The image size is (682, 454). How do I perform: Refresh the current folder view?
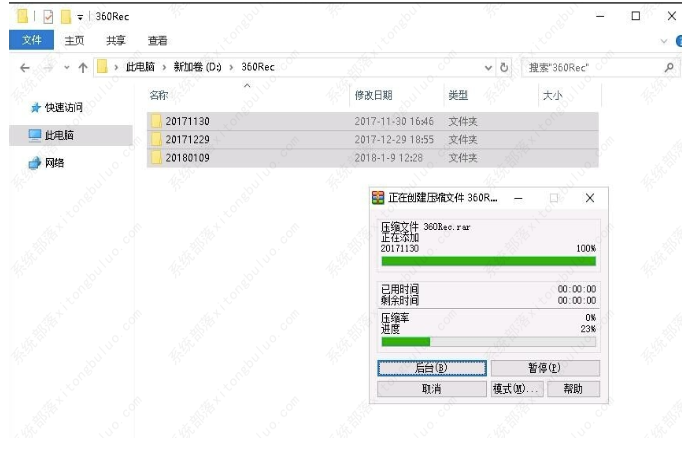point(504,67)
